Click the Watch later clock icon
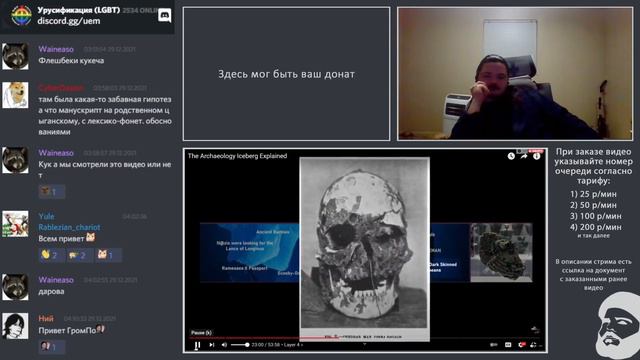The height and width of the screenshot is (360, 640). click(x=511, y=156)
